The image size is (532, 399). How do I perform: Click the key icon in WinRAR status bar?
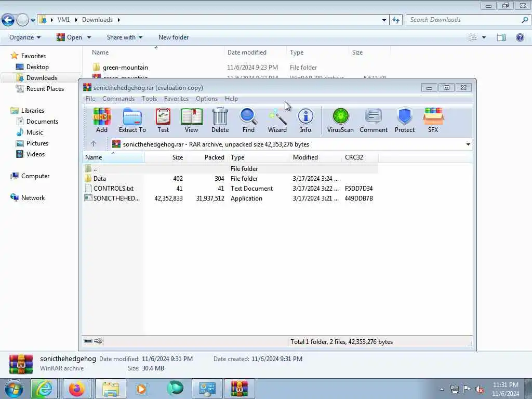pos(98,341)
